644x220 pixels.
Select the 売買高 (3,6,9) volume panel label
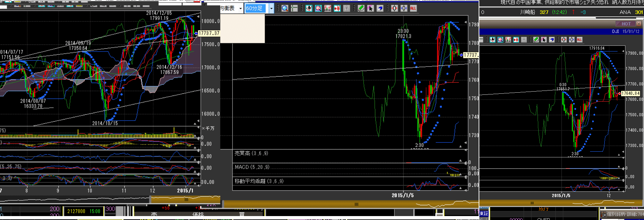pyautogui.click(x=251, y=153)
